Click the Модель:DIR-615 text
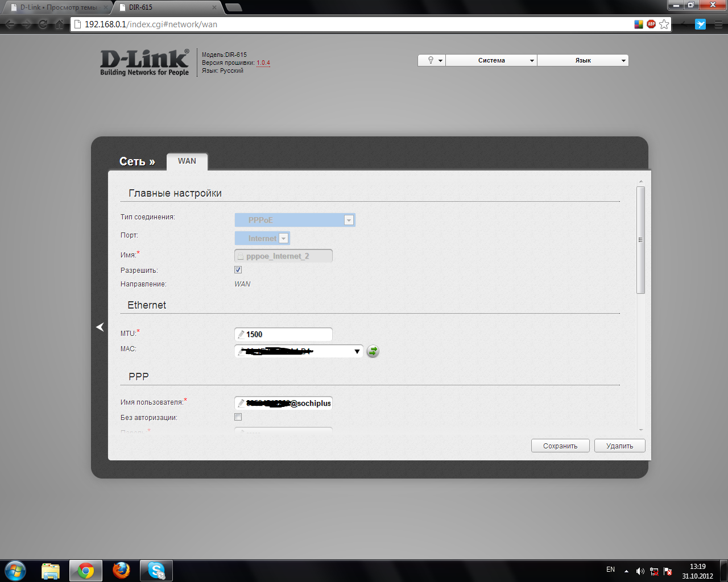This screenshot has height=582, width=728. 224,55
